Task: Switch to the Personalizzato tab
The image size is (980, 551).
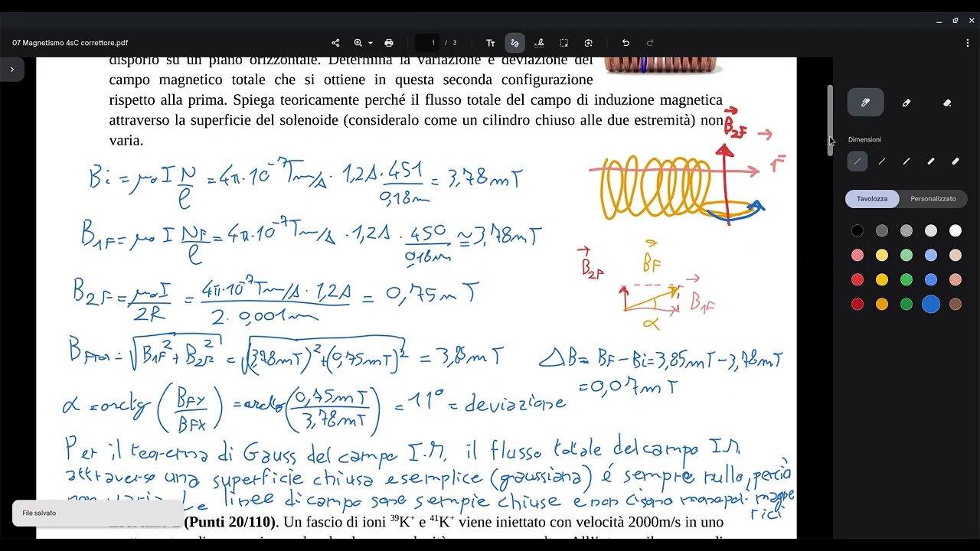Action: (x=933, y=198)
